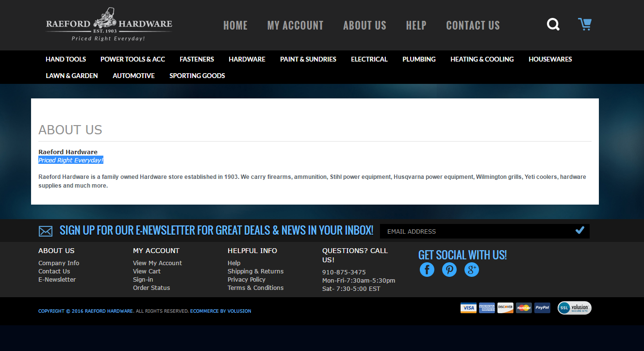Click the 'ABOUT US' page heading
644x351 pixels.
point(70,130)
